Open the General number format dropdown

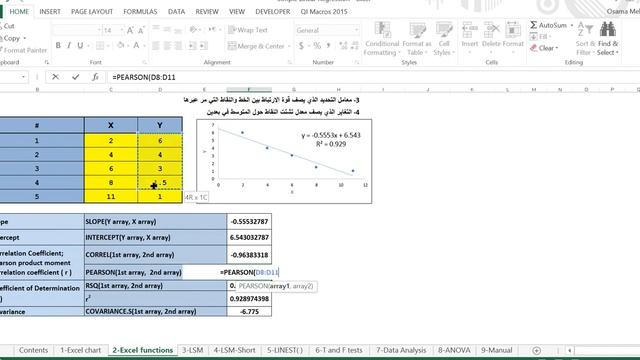(x=356, y=30)
